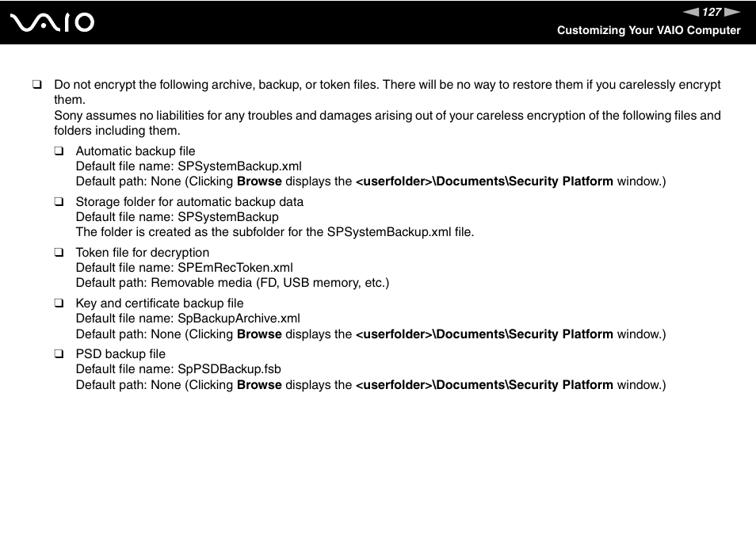756x534 pixels.
Task: Check the box beside 'Do not encrypt' paragraph
Action: click(x=36, y=85)
